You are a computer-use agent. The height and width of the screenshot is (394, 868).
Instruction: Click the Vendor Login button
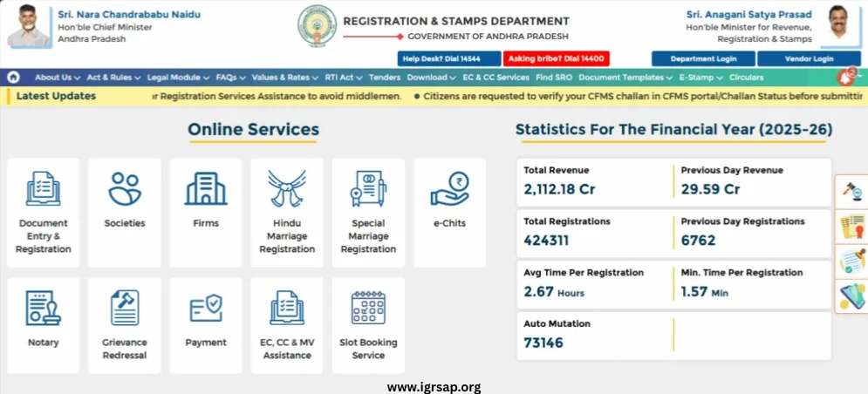809,58
